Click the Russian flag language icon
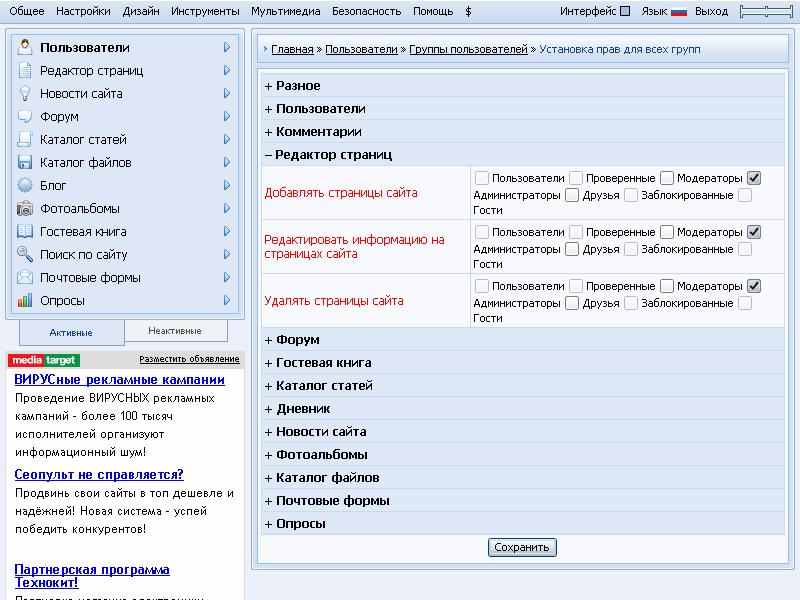Viewport: 800px width, 600px height. click(x=679, y=11)
